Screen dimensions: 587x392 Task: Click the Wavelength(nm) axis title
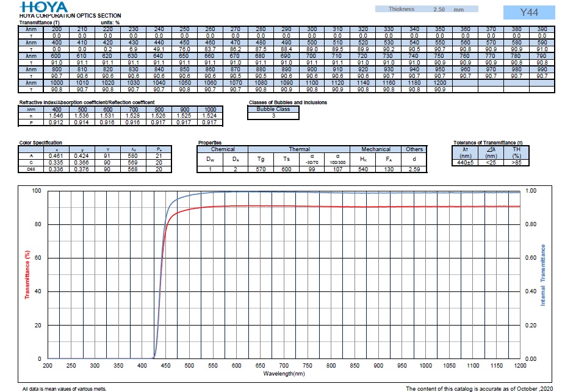click(284, 372)
